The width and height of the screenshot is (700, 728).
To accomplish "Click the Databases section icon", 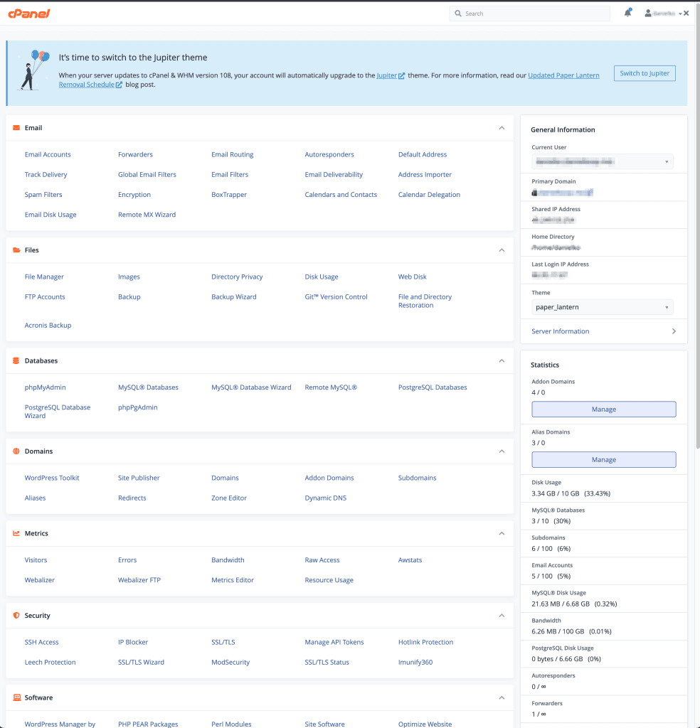I will pyautogui.click(x=16, y=360).
